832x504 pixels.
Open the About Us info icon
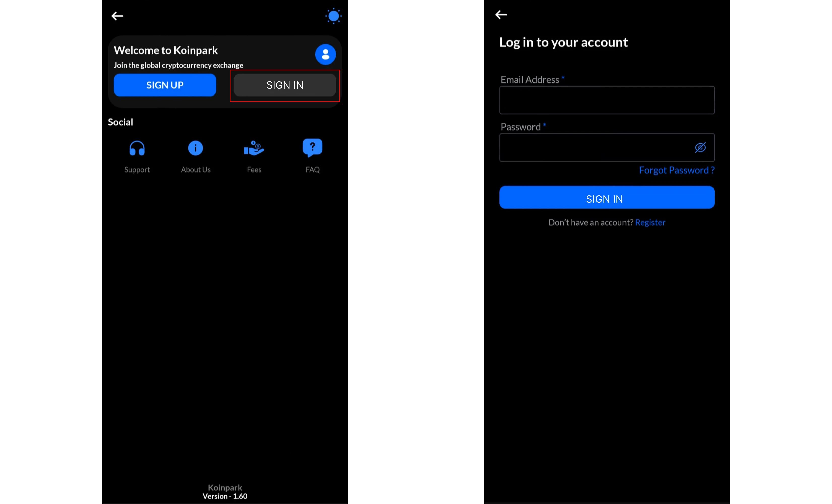(195, 147)
